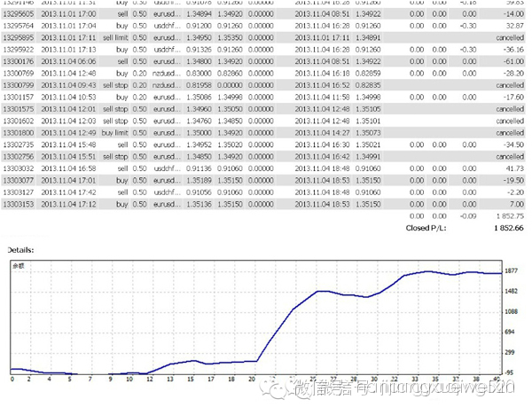This screenshot has height=415, width=532.
Task: Click the Closed P/L amount 1 852.66
Action: click(509, 228)
